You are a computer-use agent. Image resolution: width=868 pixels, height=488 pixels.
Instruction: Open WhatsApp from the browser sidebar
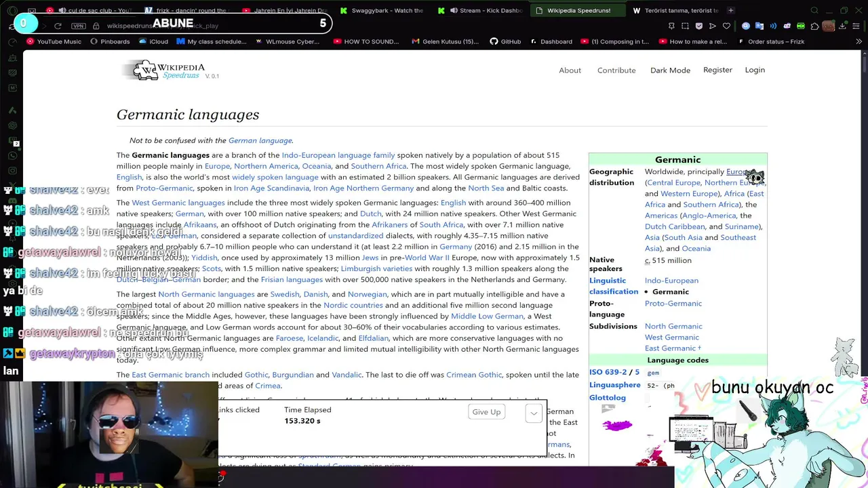coord(12,156)
